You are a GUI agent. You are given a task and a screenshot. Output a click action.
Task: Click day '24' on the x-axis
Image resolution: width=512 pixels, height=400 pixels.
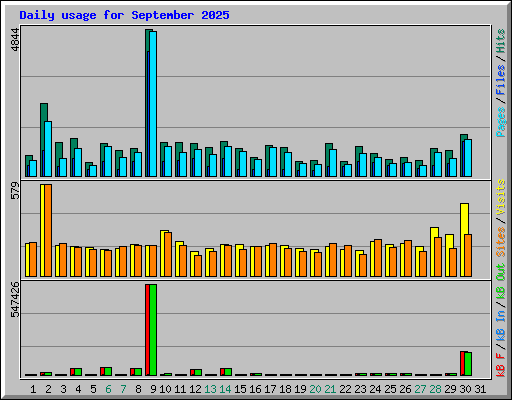pos(375,389)
